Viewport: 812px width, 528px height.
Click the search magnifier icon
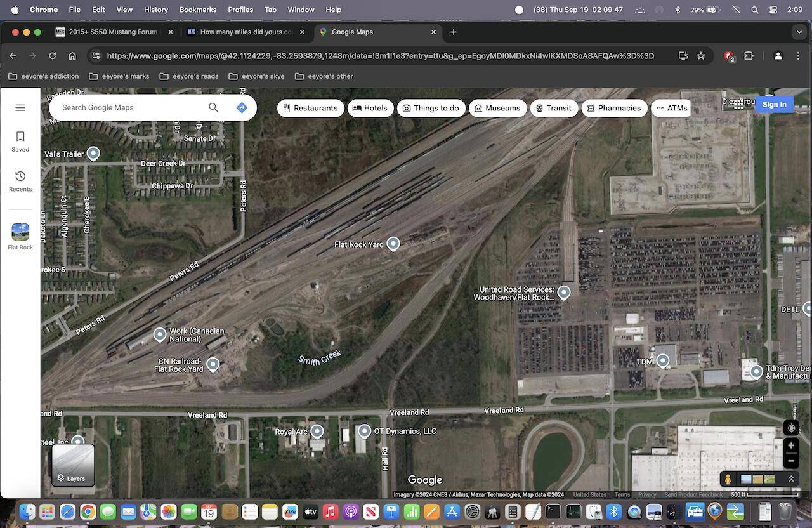tap(214, 108)
